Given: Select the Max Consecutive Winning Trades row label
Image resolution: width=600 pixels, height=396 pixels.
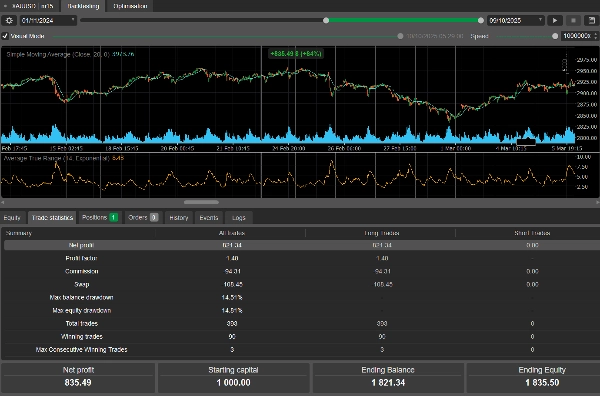Looking at the screenshot, I should click(82, 349).
